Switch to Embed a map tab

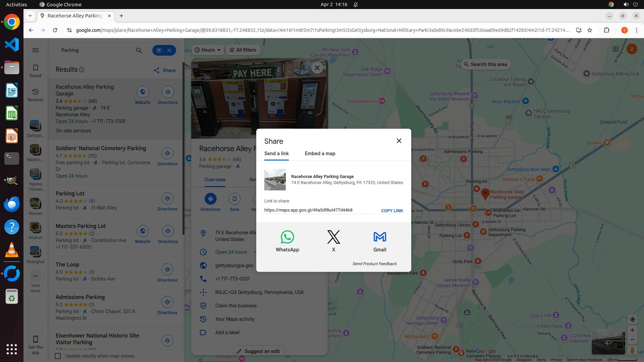click(x=320, y=154)
